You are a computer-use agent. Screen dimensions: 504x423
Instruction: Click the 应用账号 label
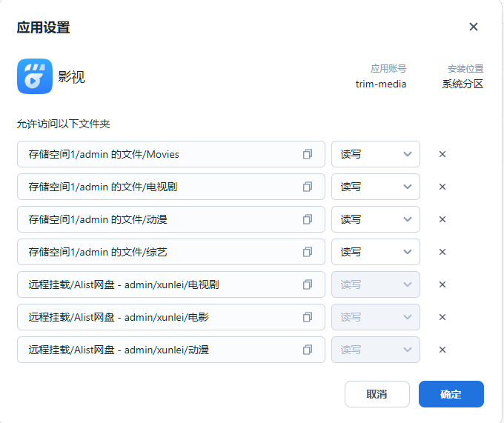(388, 68)
